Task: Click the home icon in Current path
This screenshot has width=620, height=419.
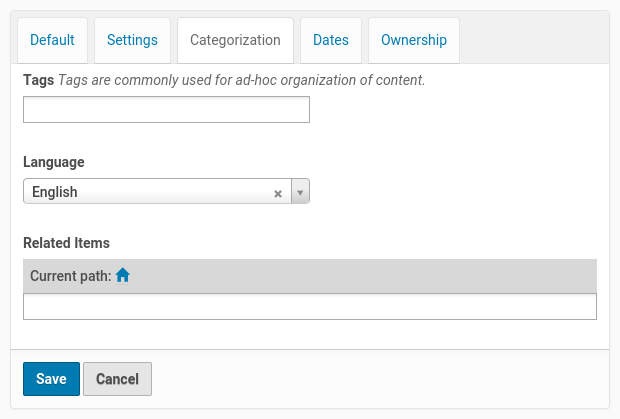Action: (x=123, y=276)
